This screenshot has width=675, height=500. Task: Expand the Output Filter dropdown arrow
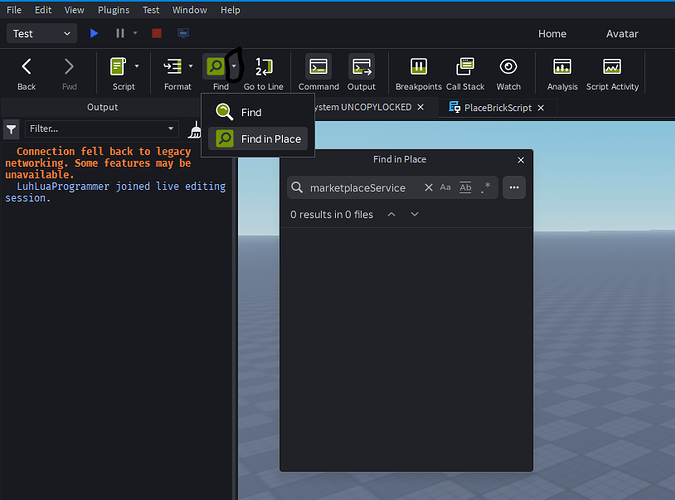tap(171, 129)
